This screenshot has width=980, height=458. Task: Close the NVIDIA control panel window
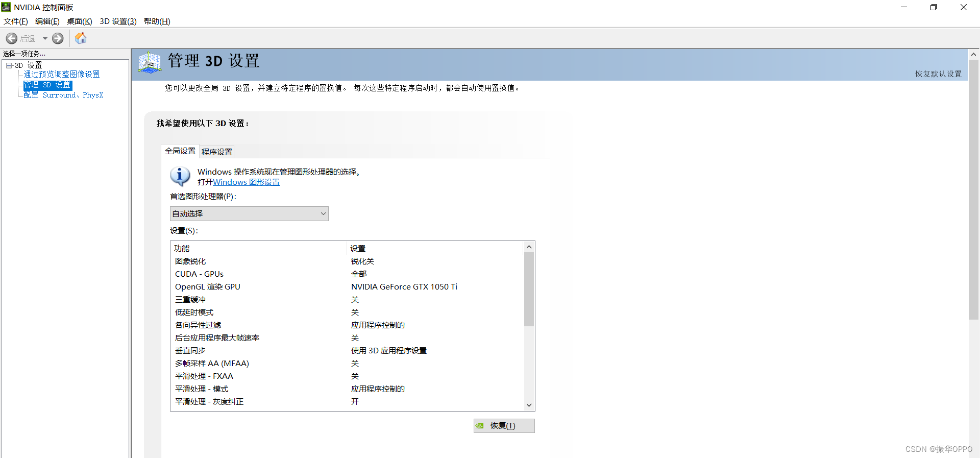964,7
